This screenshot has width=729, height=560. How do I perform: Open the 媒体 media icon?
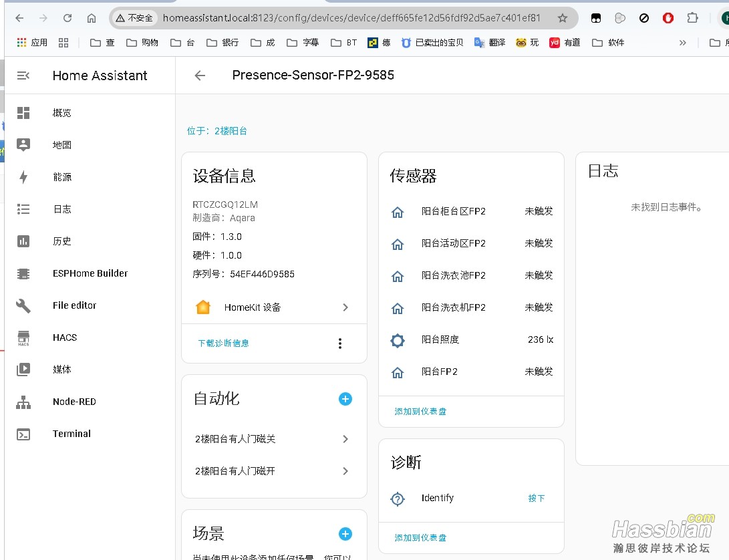(x=23, y=370)
